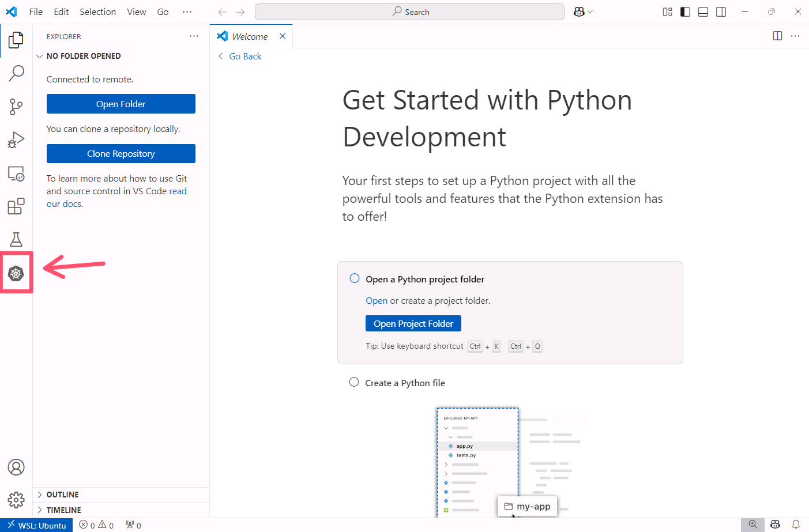This screenshot has height=532, width=809.
Task: Expand the Outline section
Action: [x=62, y=495]
